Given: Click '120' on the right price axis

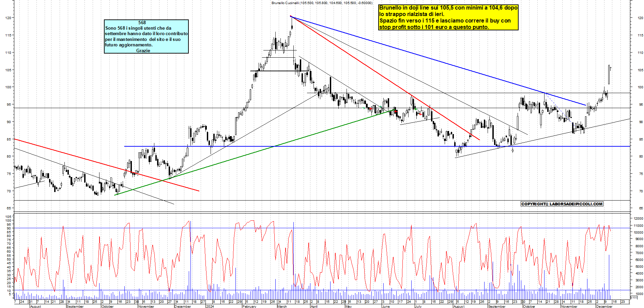Looking at the screenshot, I should pyautogui.click(x=641, y=18).
